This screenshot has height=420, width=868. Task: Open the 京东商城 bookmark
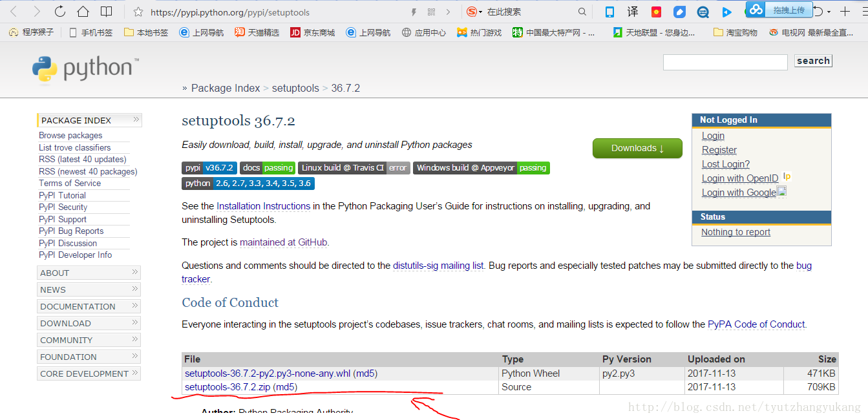point(313,32)
